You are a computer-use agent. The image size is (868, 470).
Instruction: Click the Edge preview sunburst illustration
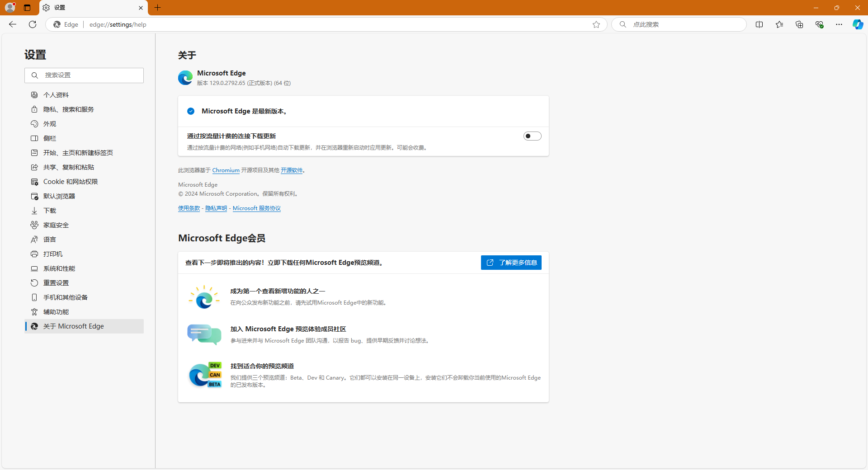click(204, 297)
